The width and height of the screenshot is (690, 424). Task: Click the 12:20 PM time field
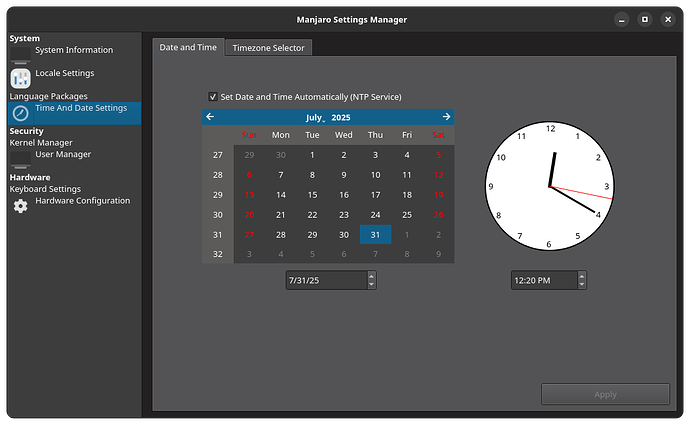click(544, 280)
